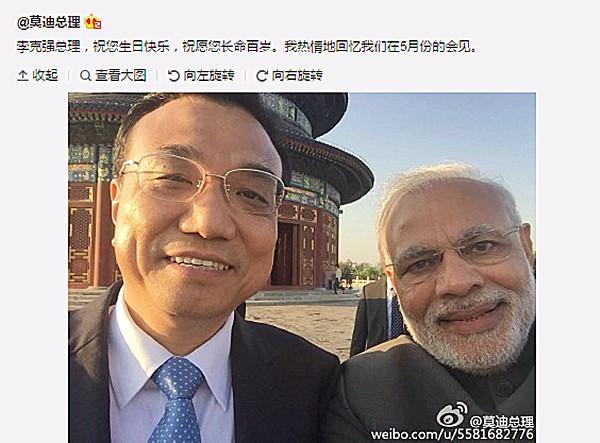Click the upward arrow icon beside 收起
Screen dimensions: 600x443
click(x=23, y=75)
